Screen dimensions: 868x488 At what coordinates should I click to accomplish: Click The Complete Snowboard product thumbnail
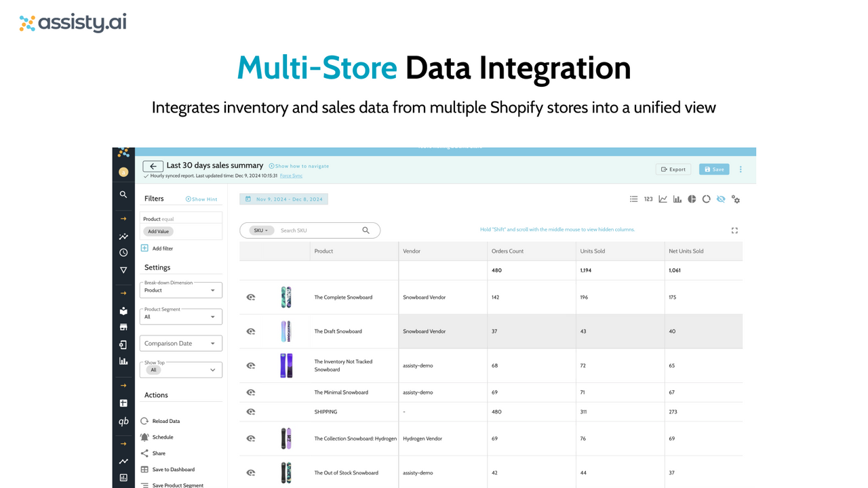click(286, 298)
